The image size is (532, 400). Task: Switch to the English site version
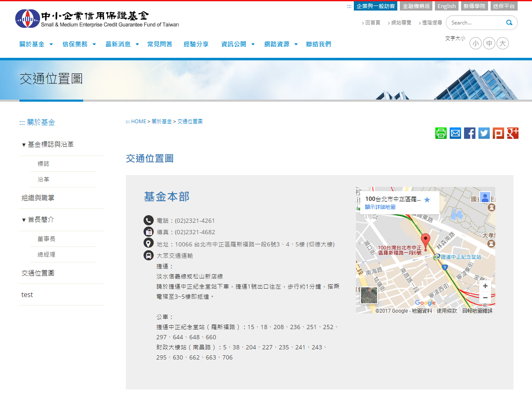[446, 6]
